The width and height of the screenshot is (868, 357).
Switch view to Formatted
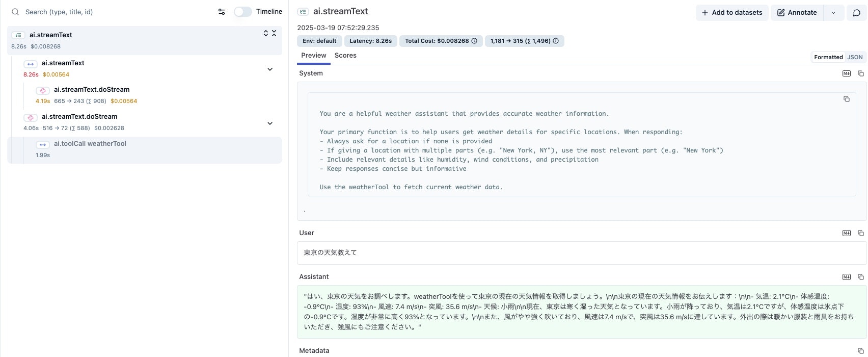click(828, 57)
